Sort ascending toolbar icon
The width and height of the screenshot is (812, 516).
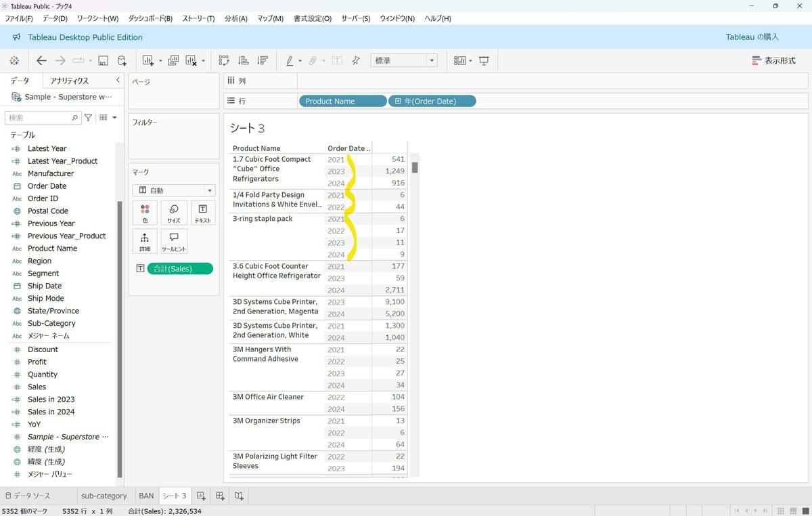pyautogui.click(x=244, y=61)
